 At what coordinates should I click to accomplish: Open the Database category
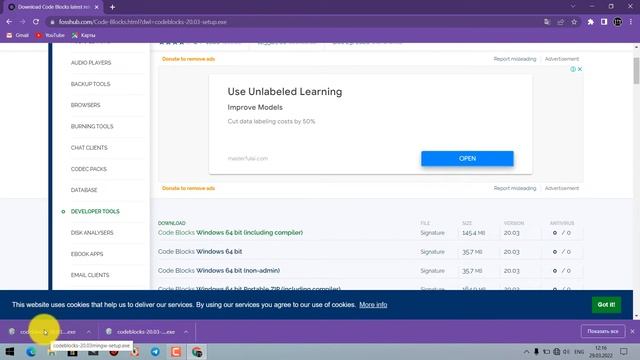84,190
